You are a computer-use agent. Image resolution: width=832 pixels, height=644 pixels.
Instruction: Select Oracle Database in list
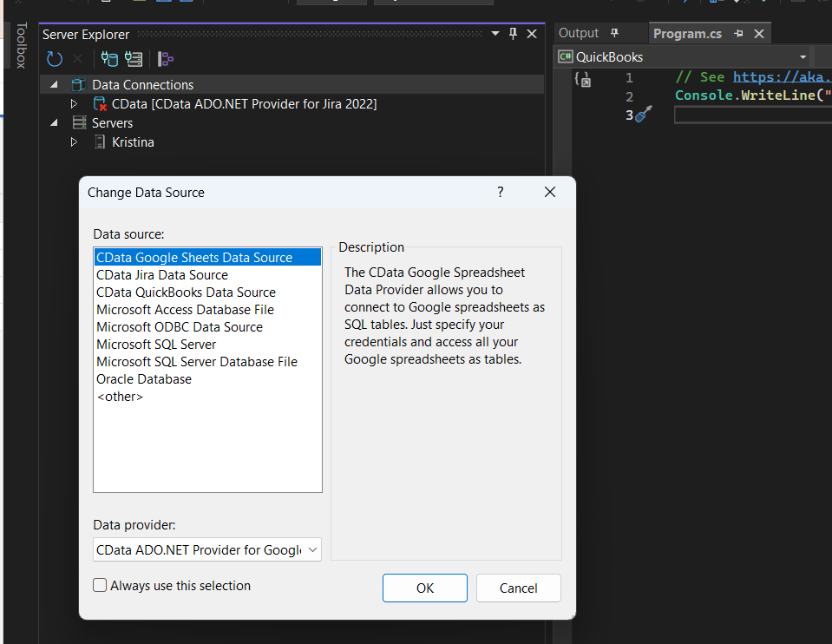point(207,379)
